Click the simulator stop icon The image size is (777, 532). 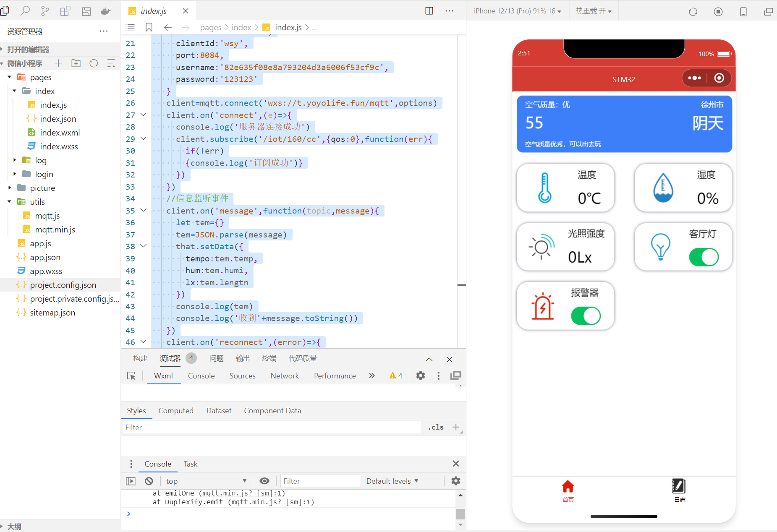(x=718, y=12)
